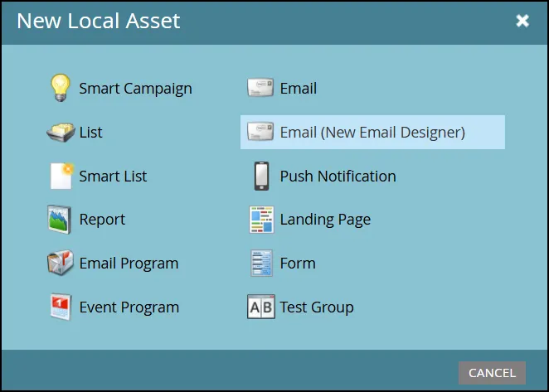549x392 pixels.
Task: Pick the Smart List label
Action: [113, 176]
